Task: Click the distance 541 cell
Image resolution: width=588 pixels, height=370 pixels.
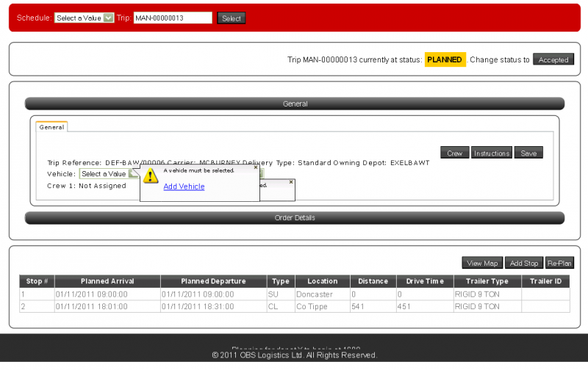Action: coord(373,306)
